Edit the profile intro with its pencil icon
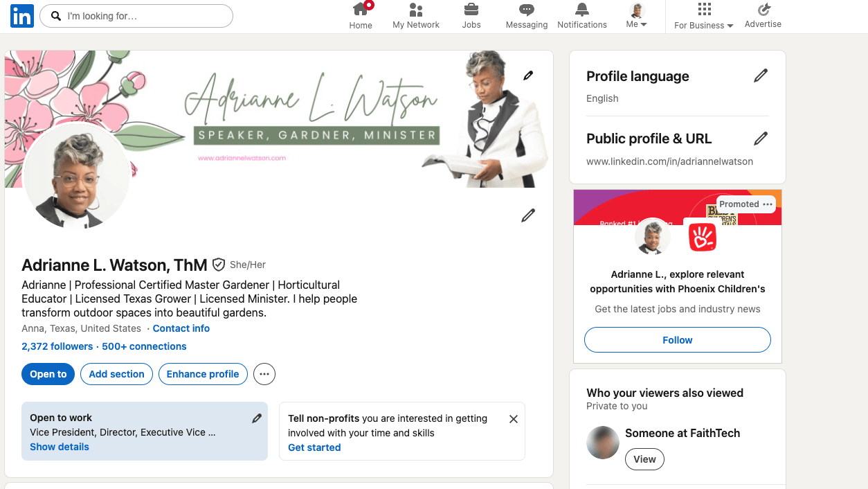 coord(528,215)
